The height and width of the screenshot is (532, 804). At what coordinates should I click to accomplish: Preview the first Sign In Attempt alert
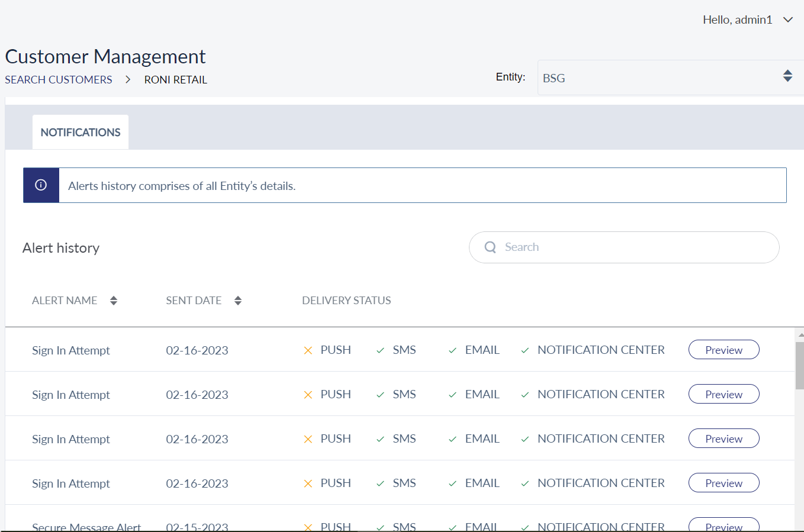(x=723, y=350)
